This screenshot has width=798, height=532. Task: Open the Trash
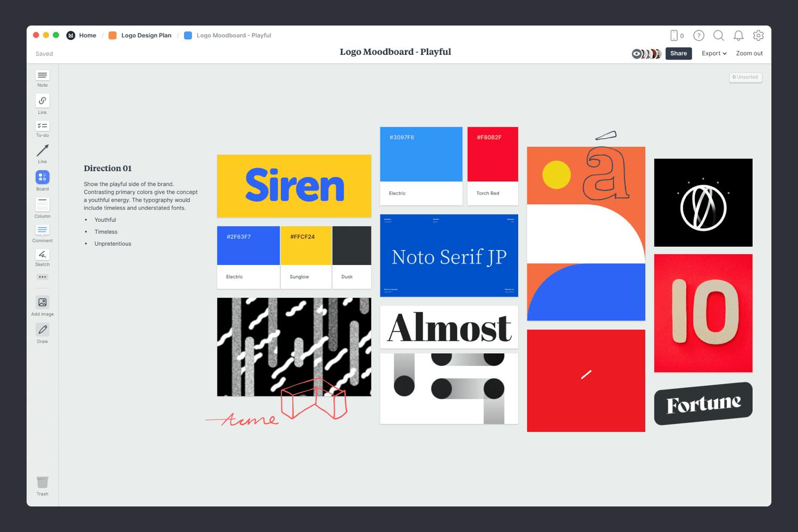click(x=42, y=483)
